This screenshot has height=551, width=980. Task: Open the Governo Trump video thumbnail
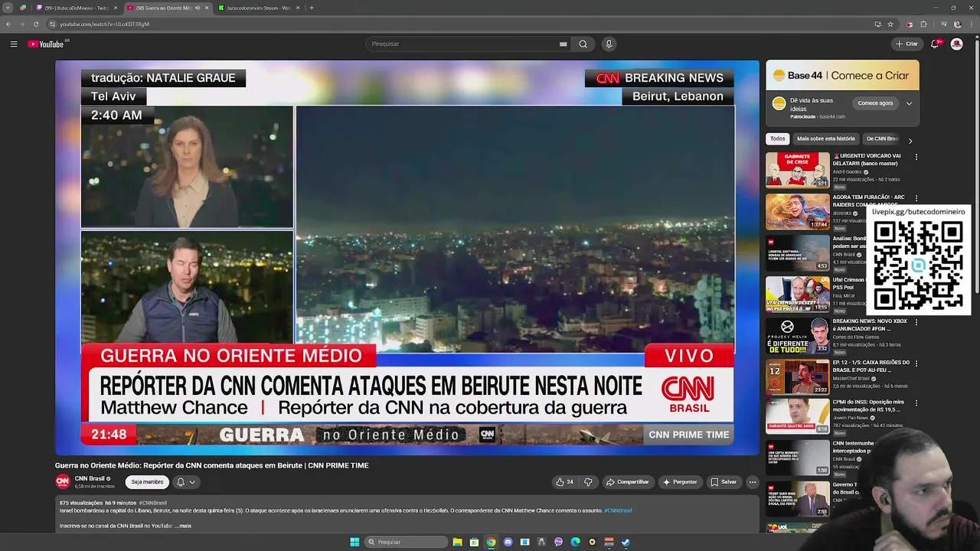coord(797,499)
